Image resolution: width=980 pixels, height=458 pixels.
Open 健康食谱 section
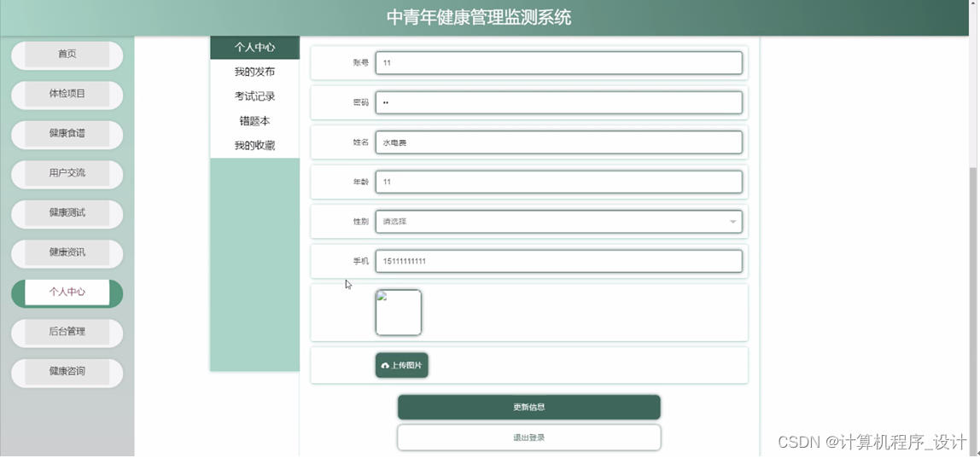click(x=67, y=135)
